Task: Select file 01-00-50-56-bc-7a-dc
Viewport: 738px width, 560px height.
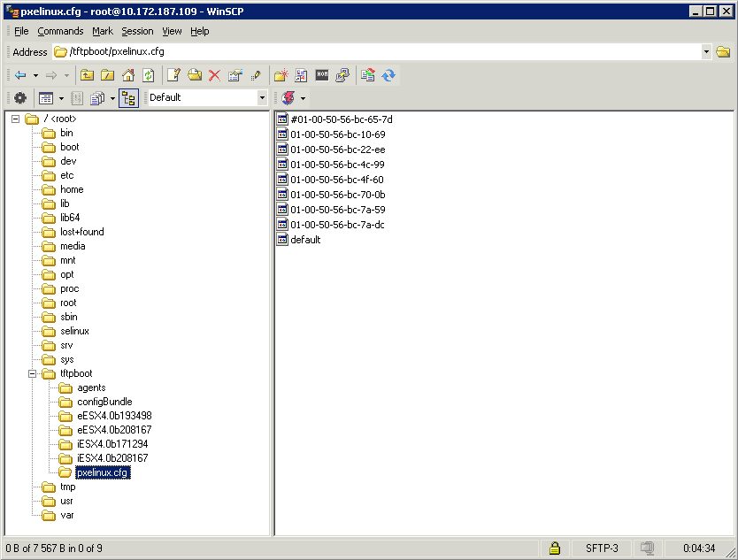Action: 337,225
